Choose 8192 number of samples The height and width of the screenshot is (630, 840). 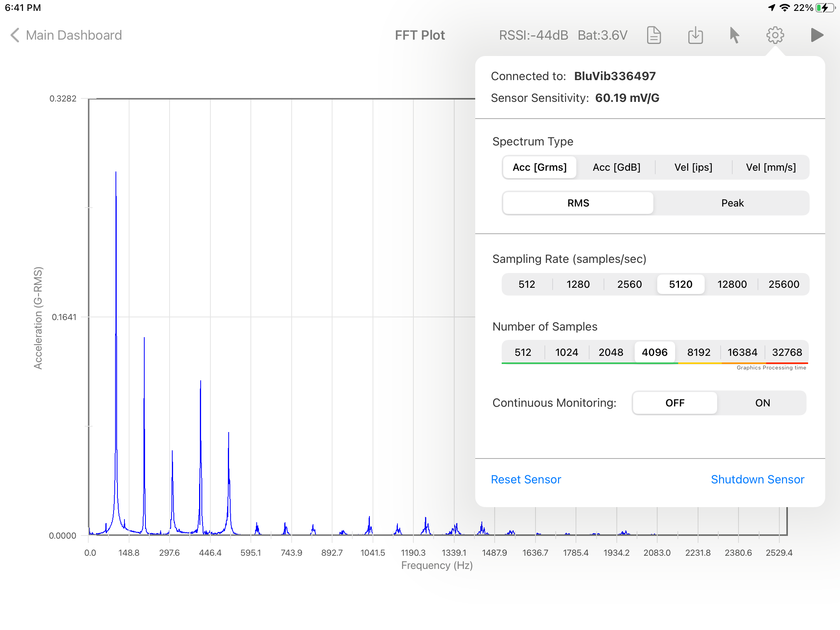(698, 352)
